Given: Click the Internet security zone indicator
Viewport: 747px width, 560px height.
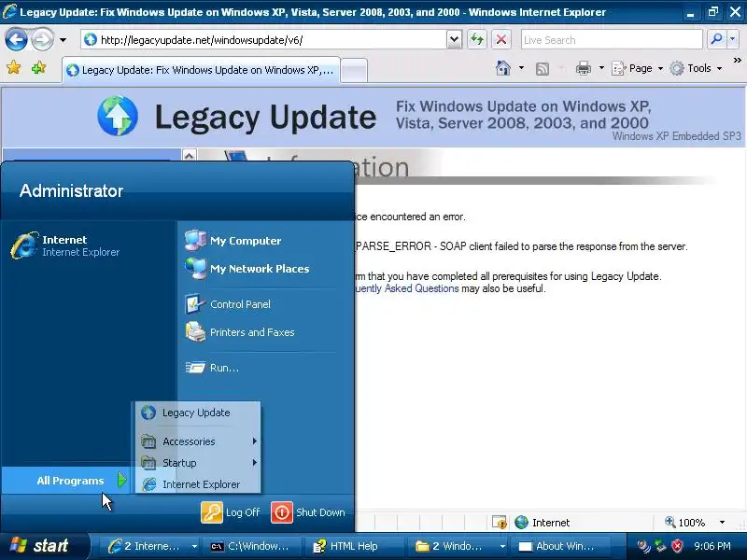Looking at the screenshot, I should point(543,523).
